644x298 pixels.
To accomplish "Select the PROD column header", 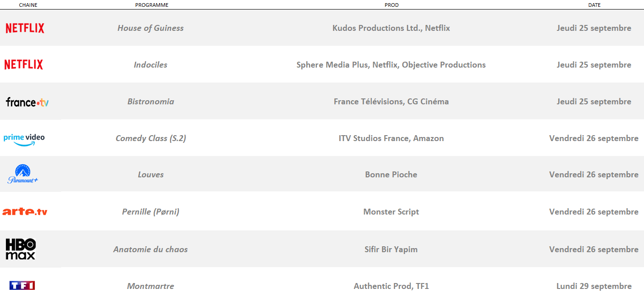I will coord(391,5).
